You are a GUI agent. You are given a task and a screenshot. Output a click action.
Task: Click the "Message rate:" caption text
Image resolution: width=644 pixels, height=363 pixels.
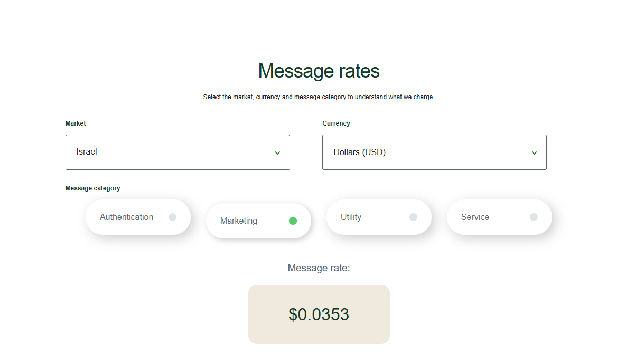[319, 268]
